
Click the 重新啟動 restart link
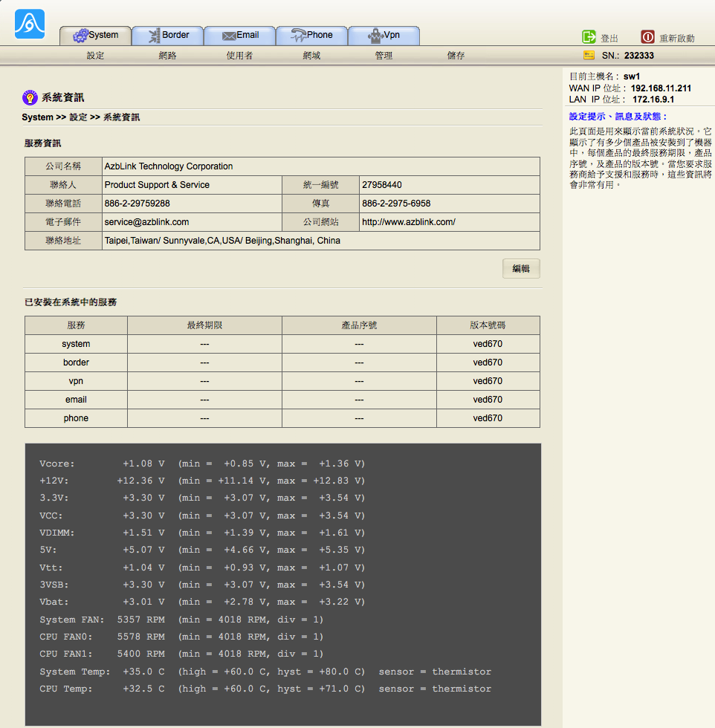click(676, 38)
